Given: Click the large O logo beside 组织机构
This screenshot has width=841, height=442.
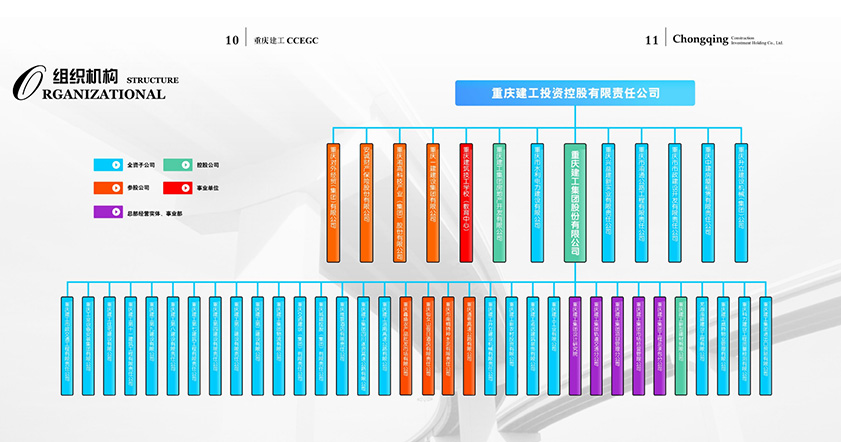Looking at the screenshot, I should coord(29,83).
